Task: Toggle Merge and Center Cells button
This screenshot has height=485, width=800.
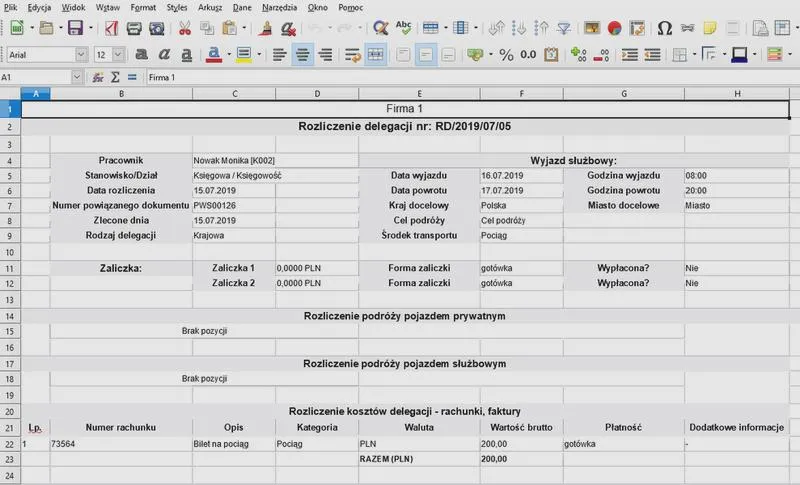Action: [376, 55]
